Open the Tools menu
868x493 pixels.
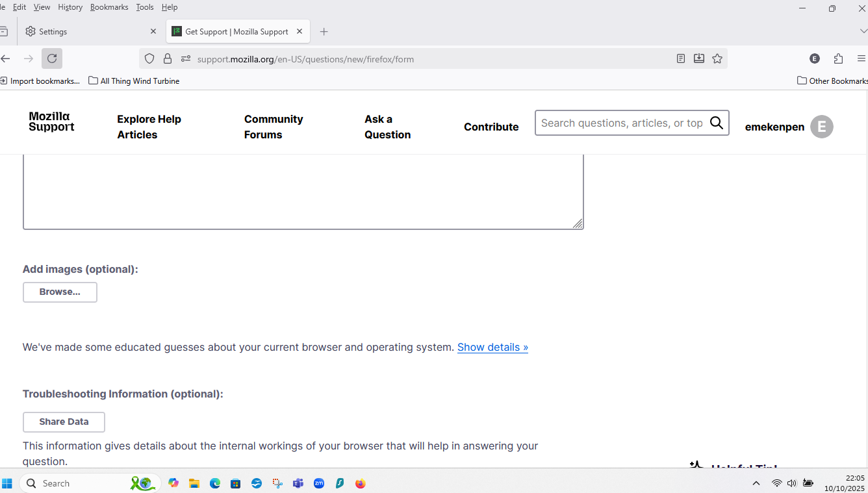click(x=145, y=7)
